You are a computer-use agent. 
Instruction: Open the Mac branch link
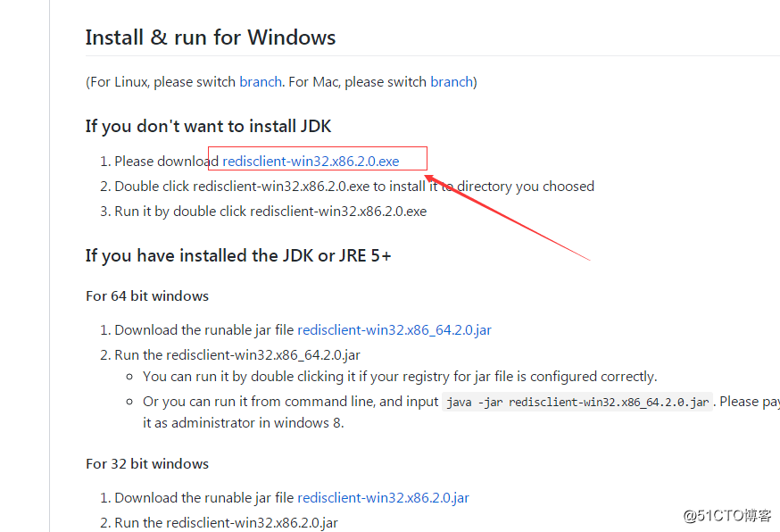tap(452, 81)
